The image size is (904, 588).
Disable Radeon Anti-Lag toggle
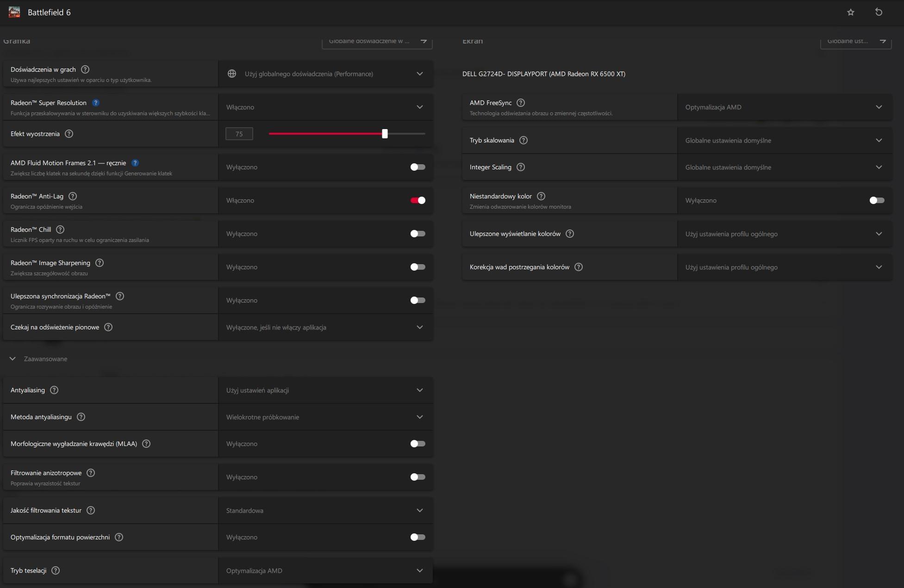pos(418,200)
